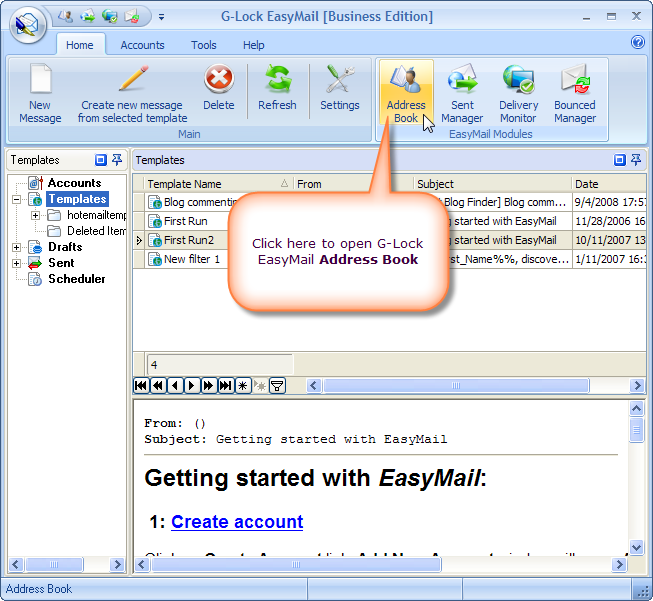
Task: Select the Templates tree node
Action: click(x=77, y=199)
